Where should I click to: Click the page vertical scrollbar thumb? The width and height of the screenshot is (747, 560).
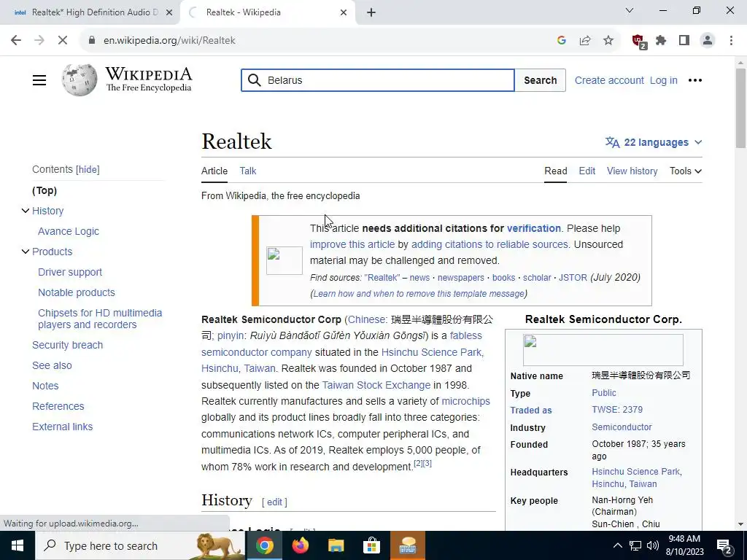[740, 108]
